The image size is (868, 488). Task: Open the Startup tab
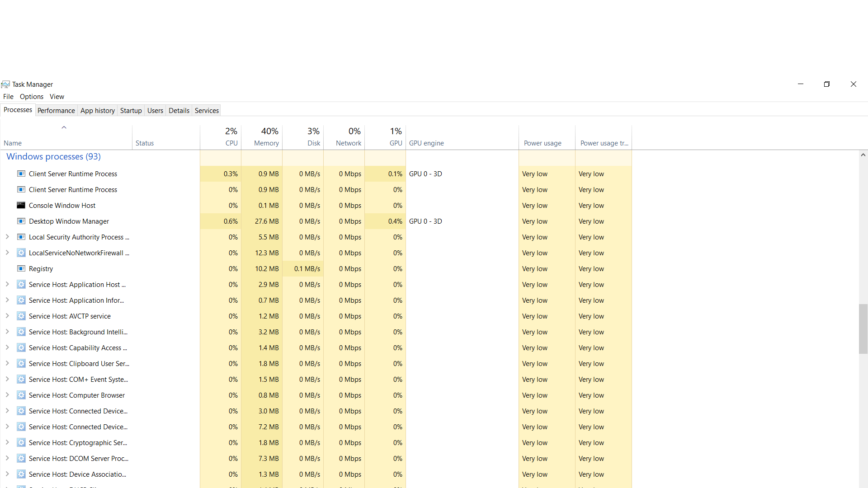pyautogui.click(x=131, y=111)
